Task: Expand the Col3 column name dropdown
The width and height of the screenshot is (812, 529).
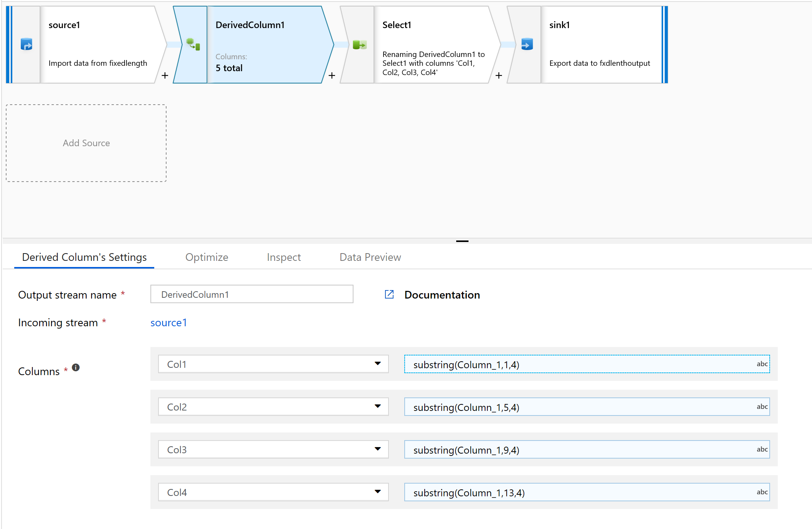Action: coord(377,449)
